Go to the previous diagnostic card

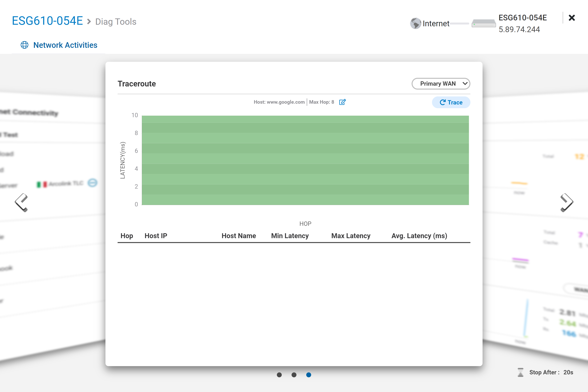22,202
